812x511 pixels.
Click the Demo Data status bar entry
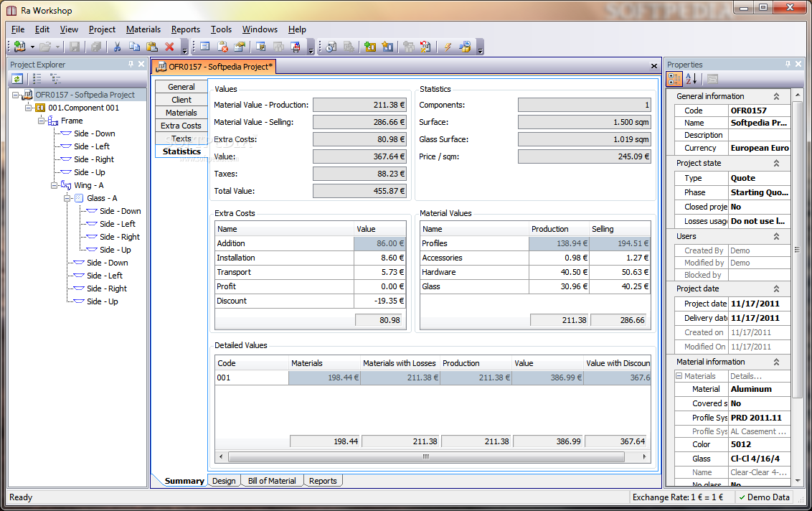[x=764, y=497]
